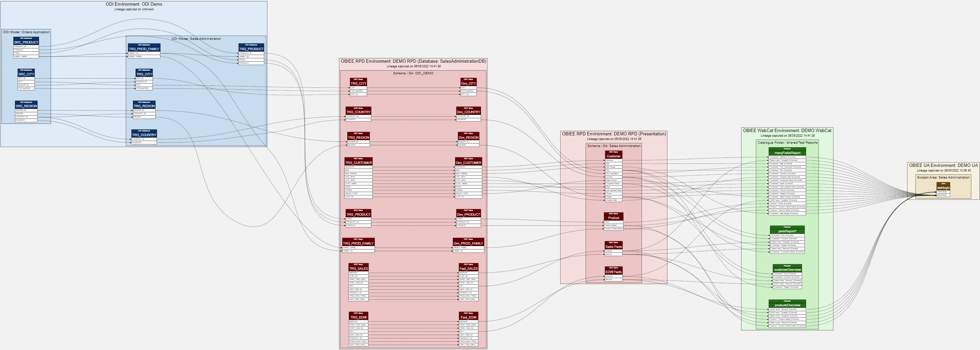Select the Dim_CUSTOMER table node
This screenshot has height=350, width=980.
[x=468, y=163]
